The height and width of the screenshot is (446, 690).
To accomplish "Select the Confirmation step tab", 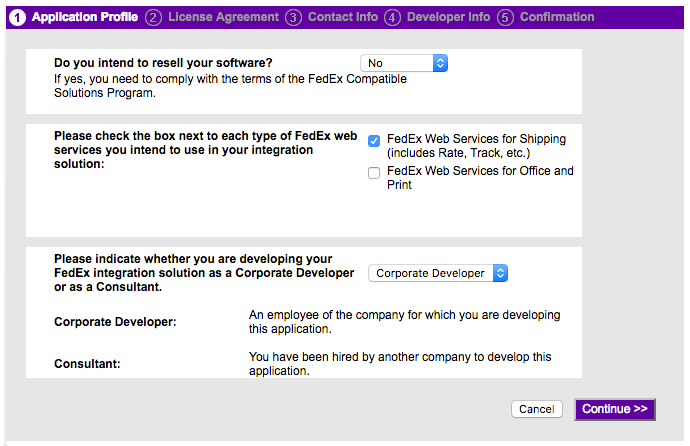I will [x=557, y=17].
